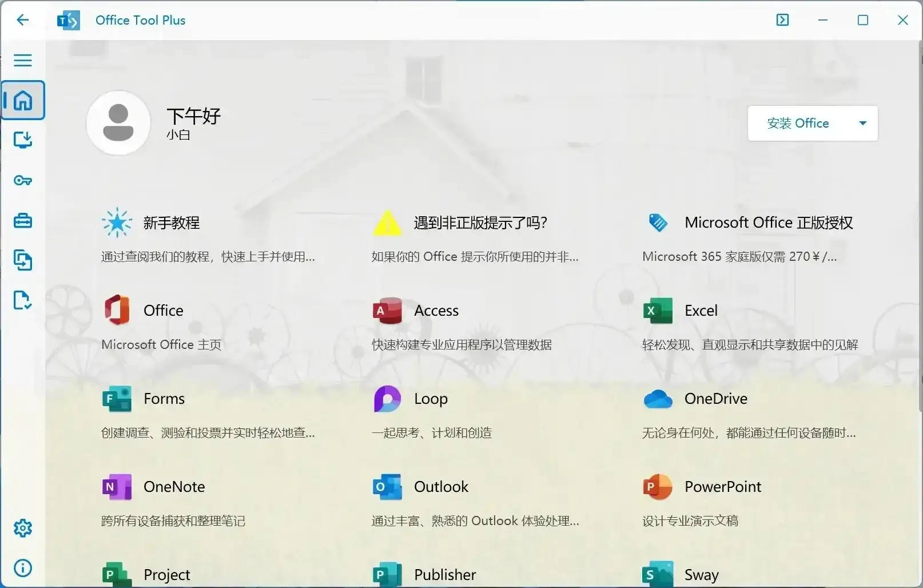The width and height of the screenshot is (923, 588).
Task: Open the file check sidebar icon
Action: pyautogui.click(x=23, y=300)
